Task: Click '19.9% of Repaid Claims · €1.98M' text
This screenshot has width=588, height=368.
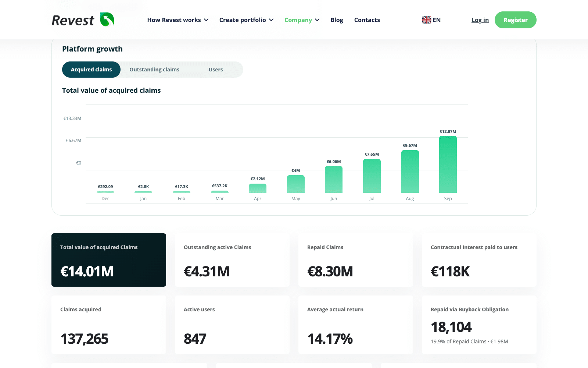Action: click(469, 342)
